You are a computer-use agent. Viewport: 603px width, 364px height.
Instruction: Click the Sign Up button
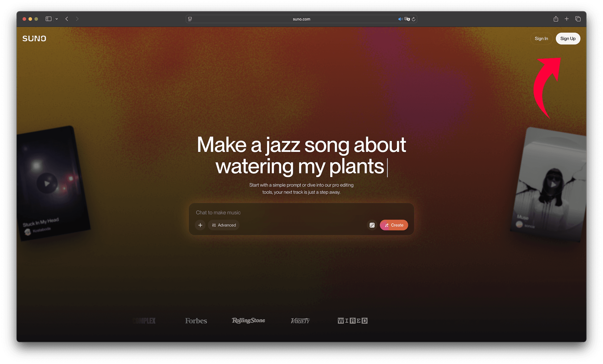(x=568, y=39)
